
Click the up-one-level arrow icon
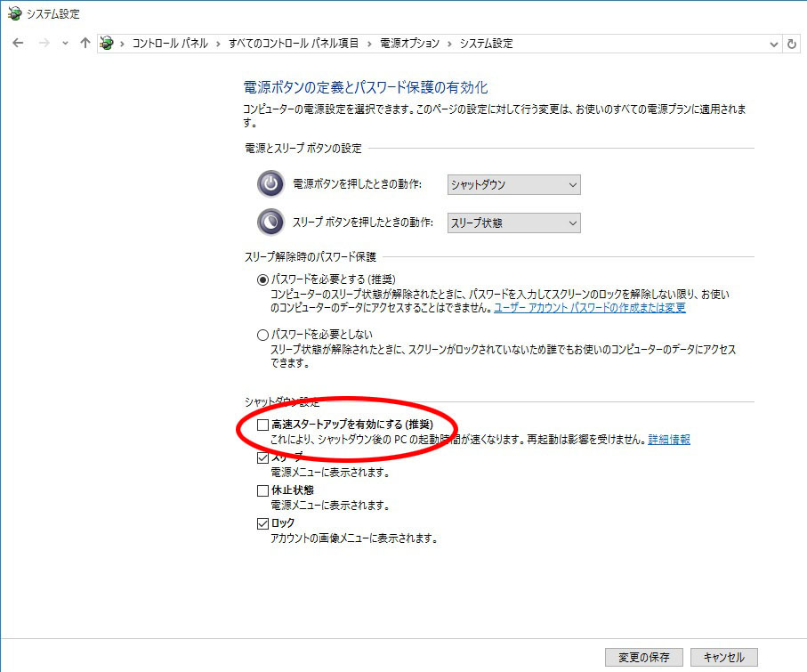pyautogui.click(x=85, y=43)
